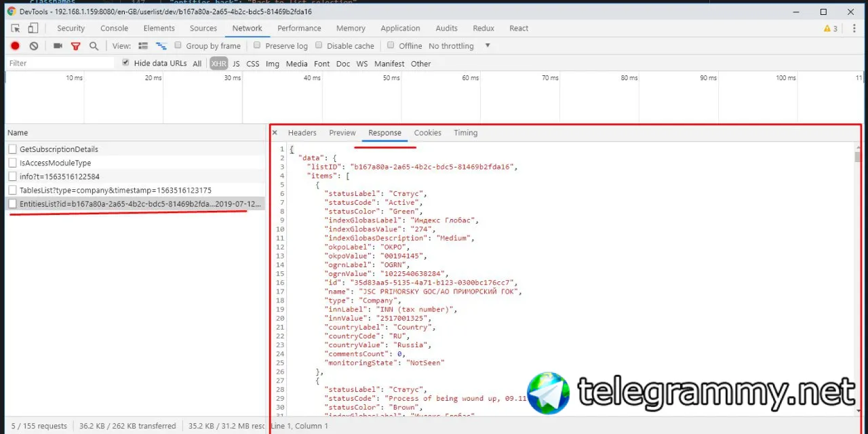Enable the Preserve log checkbox

257,45
